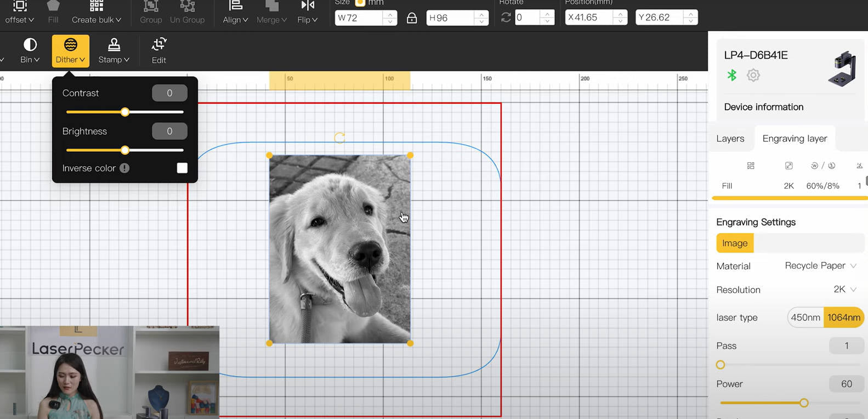Decrease Y position with stepper arrow
The height and width of the screenshot is (419, 868).
pyautogui.click(x=691, y=21)
